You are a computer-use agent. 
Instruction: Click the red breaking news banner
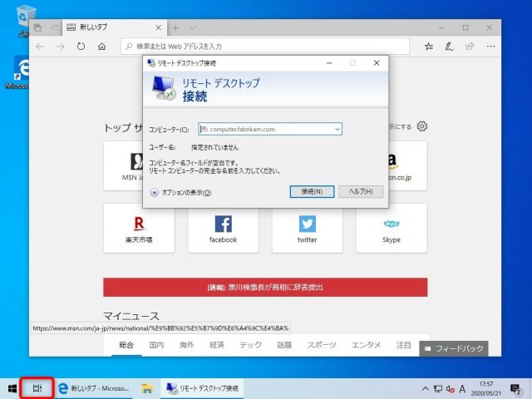point(265,288)
